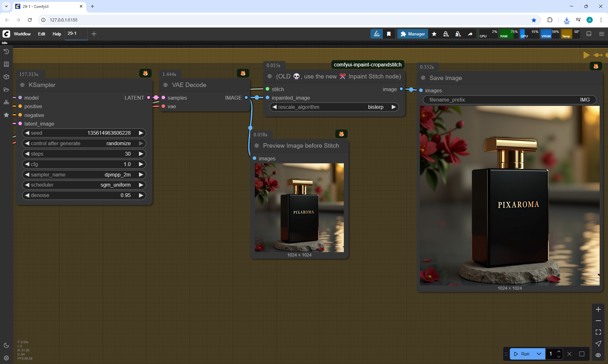The width and height of the screenshot is (608, 364).
Task: Fit view using the canvas fit icon
Action: pos(598,332)
